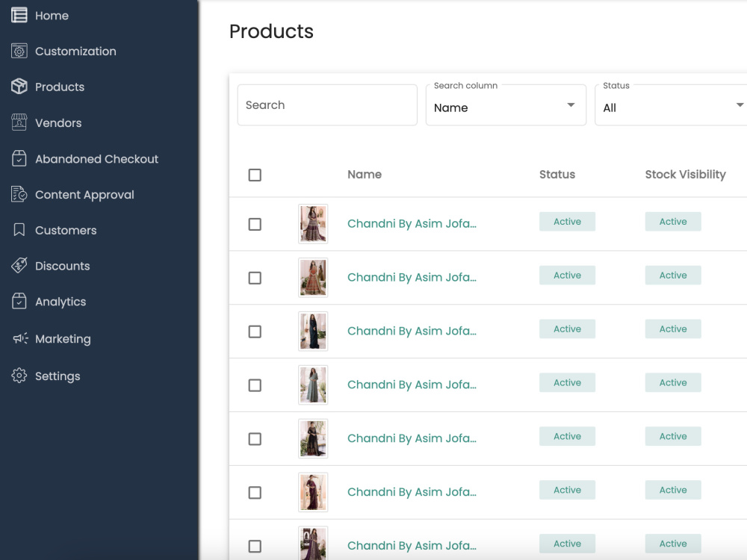
Task: Open fourth Chandni By Asim Jofa product link
Action: pos(412,385)
